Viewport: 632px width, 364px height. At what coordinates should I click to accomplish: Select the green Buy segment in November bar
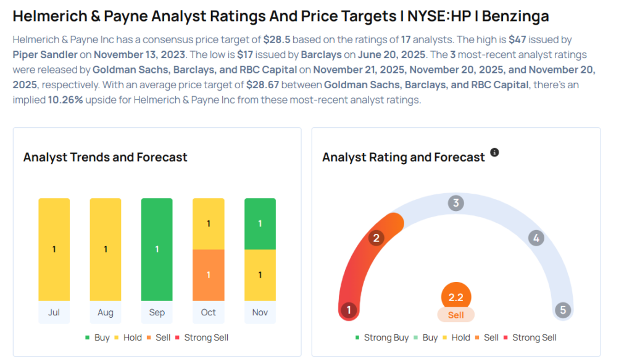pyautogui.click(x=260, y=223)
